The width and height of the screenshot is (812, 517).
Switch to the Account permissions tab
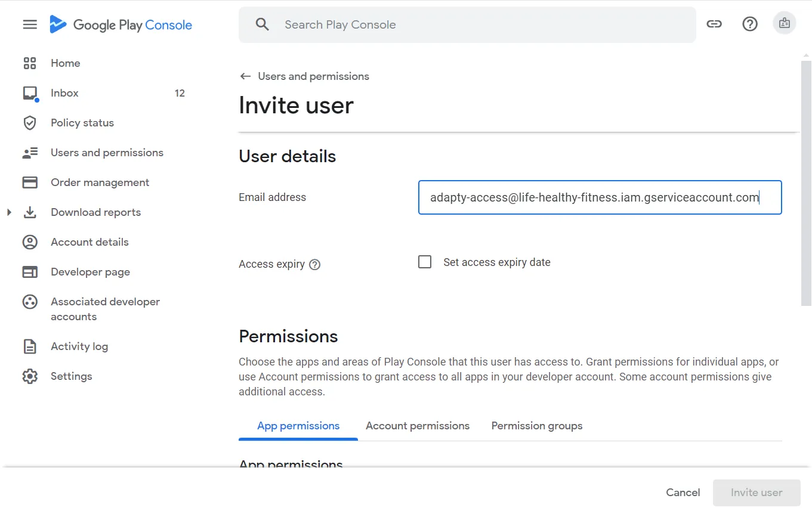tap(417, 425)
